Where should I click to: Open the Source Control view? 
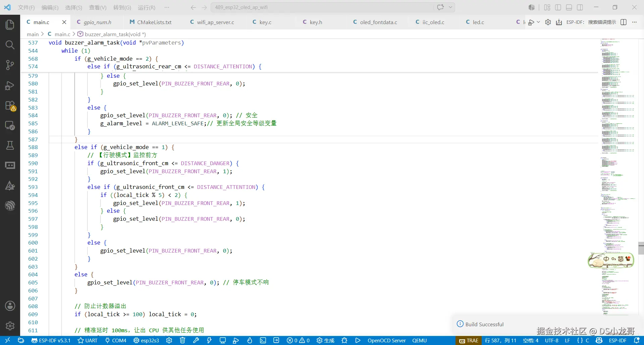point(10,65)
